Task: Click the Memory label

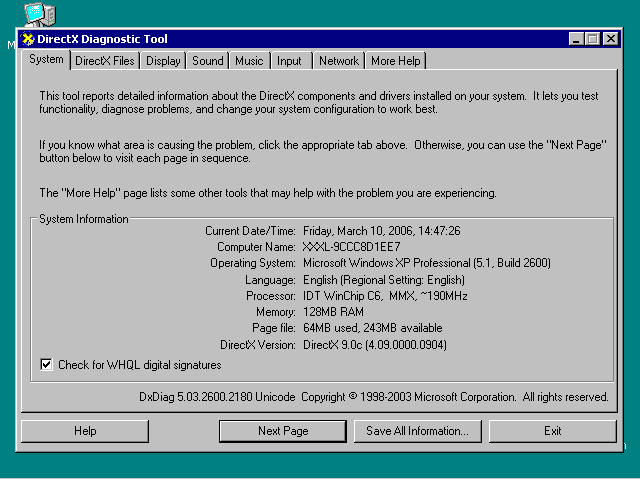Action: 276,312
